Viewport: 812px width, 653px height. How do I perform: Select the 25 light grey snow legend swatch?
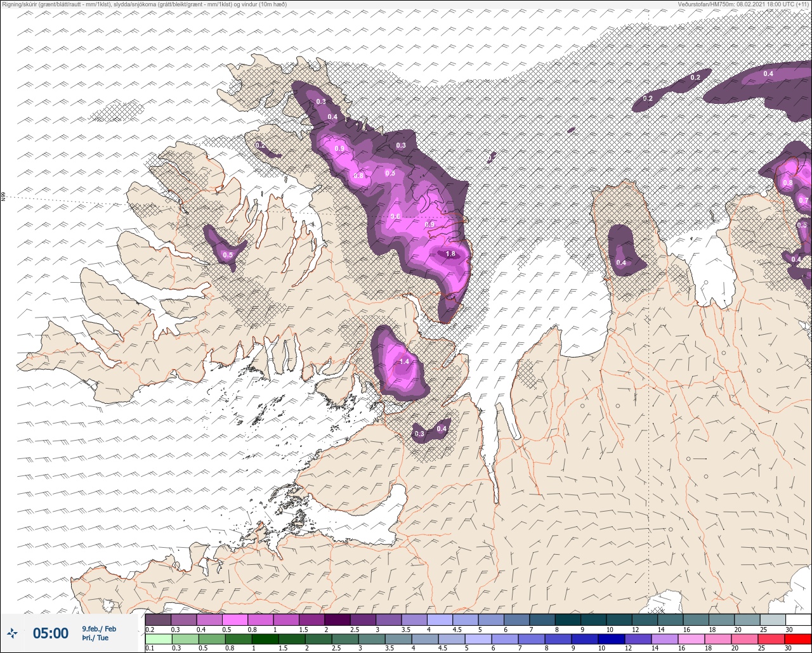773,619
